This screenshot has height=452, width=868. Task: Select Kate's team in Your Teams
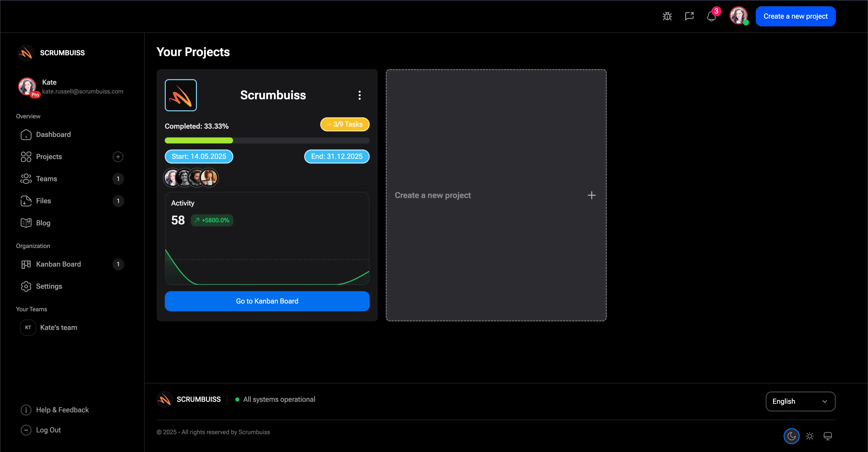tap(58, 328)
